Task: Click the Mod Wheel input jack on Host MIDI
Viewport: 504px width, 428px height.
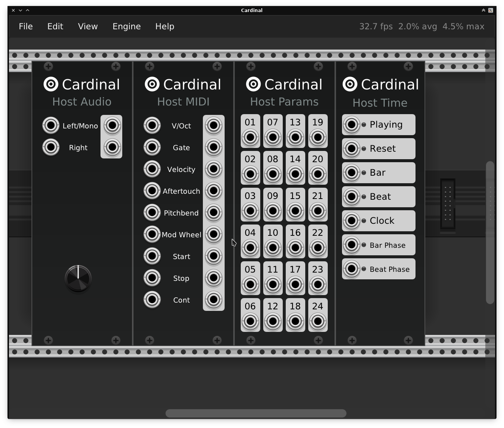Action: (152, 234)
